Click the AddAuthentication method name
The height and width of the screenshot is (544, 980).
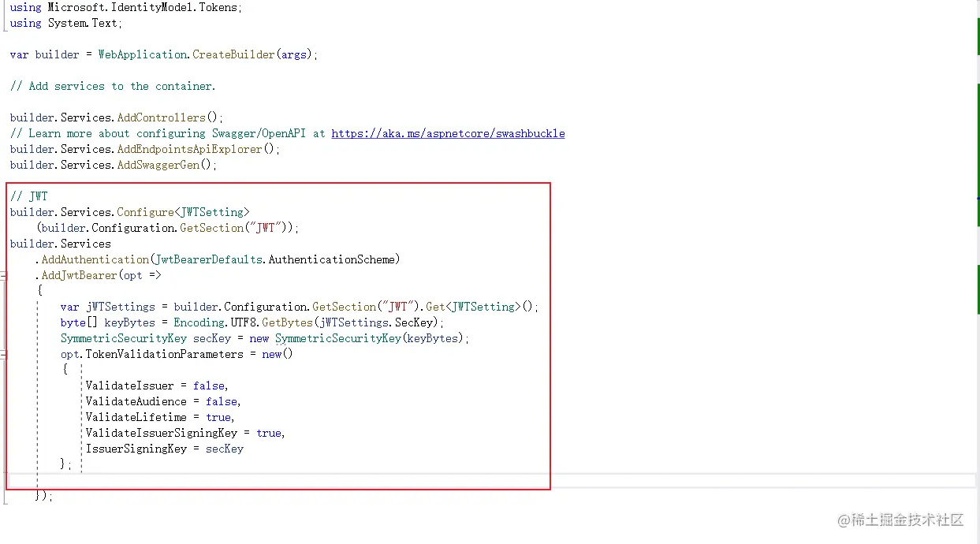coord(95,259)
